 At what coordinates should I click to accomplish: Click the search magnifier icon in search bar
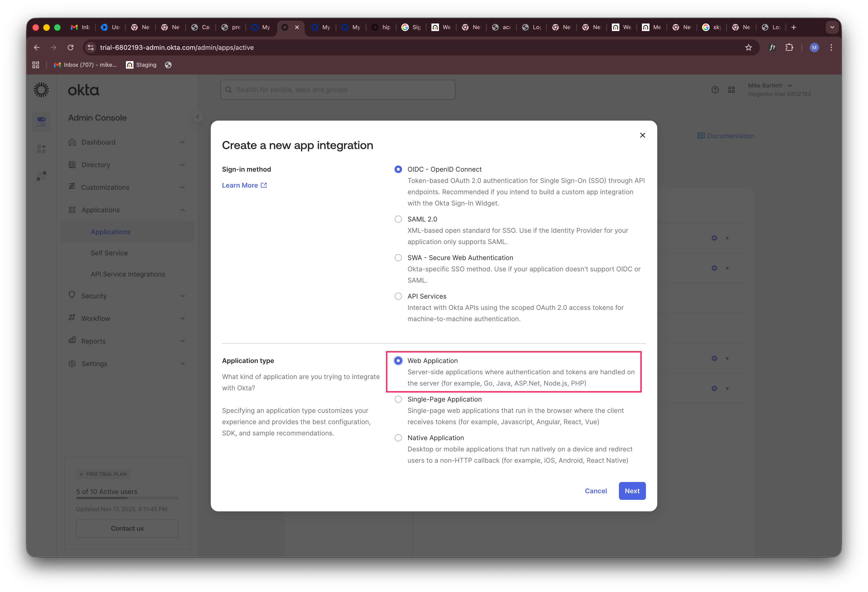(229, 90)
